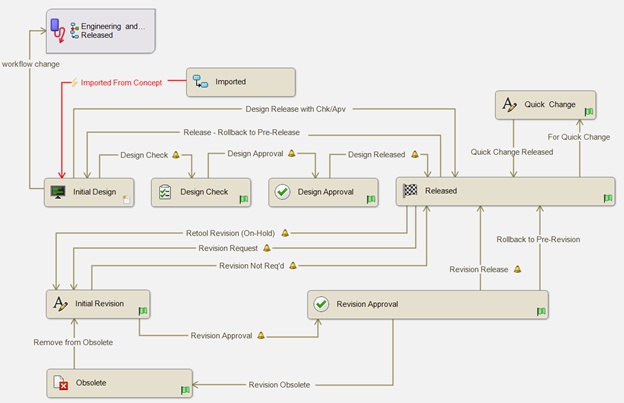Viewport: 624px width, 403px height.
Task: Select the Engineering and... Released workflow node
Action: pos(101,31)
